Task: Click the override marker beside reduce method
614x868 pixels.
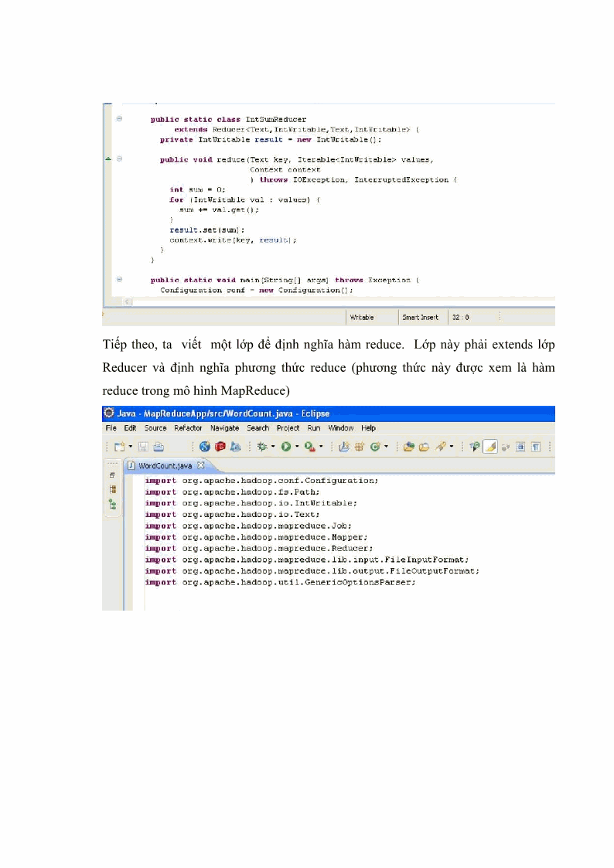Action: (108, 159)
